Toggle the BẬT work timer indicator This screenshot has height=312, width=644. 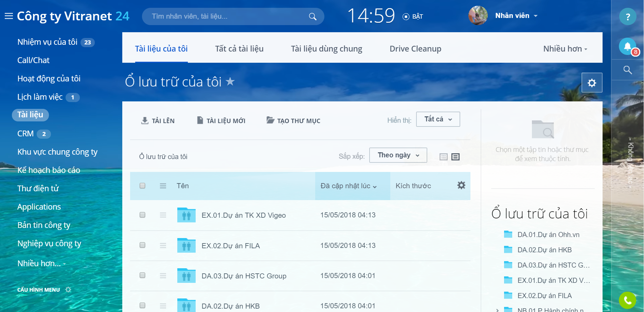click(x=413, y=17)
